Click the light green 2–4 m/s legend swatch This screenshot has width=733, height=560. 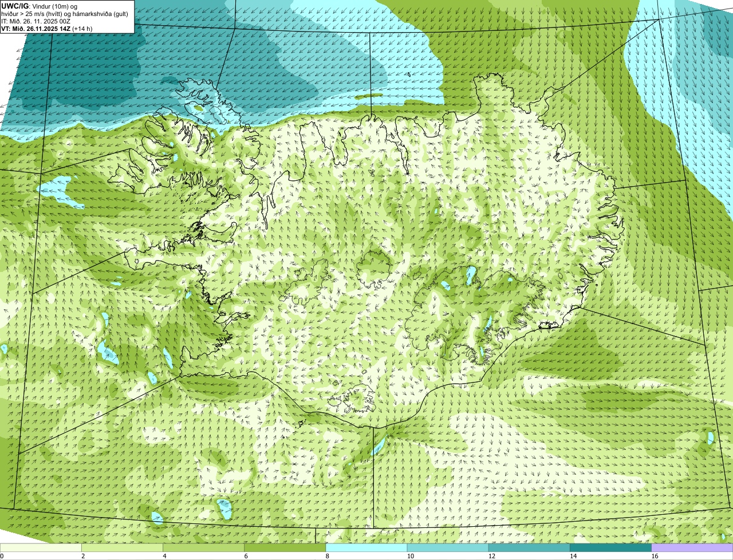tap(123, 548)
